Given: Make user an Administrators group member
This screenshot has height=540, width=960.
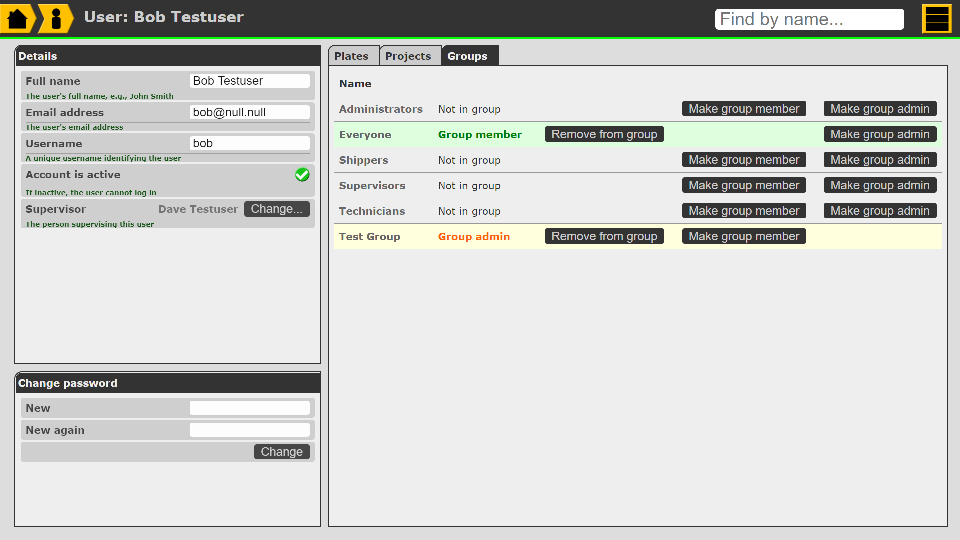Looking at the screenshot, I should (x=744, y=109).
